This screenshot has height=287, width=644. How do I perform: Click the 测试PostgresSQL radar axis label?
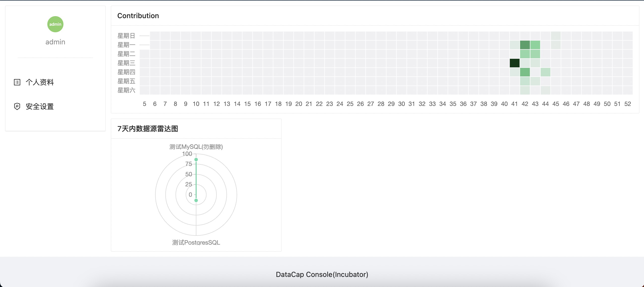coord(196,242)
